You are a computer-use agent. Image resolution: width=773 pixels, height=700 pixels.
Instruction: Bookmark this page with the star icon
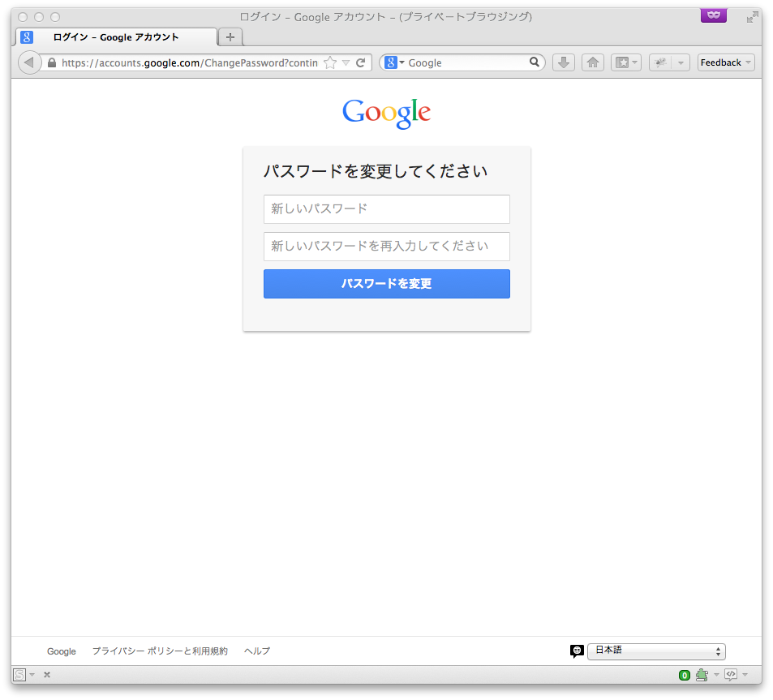pos(330,62)
